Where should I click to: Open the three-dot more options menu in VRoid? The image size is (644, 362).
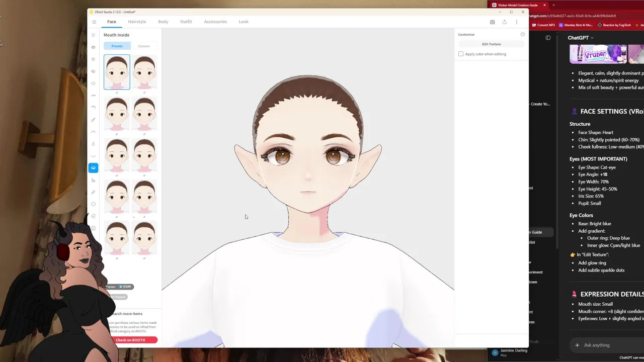[516, 22]
